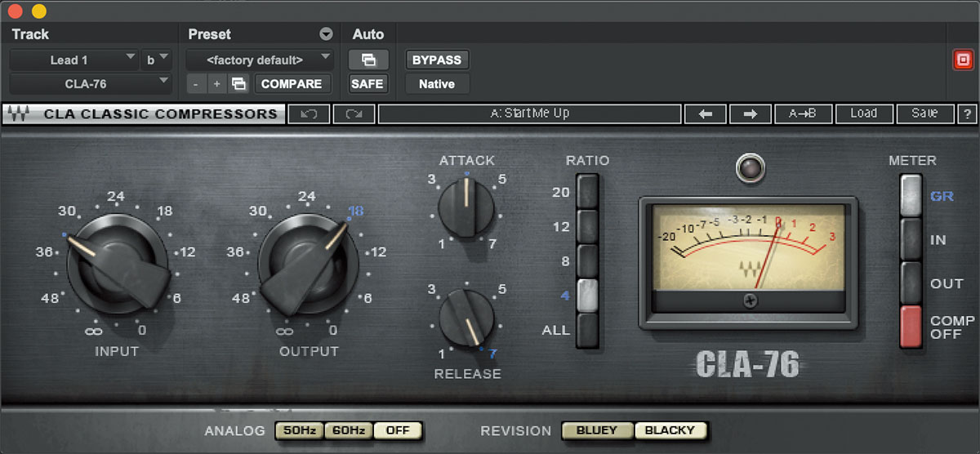The height and width of the screenshot is (454, 980).
Task: Open the insert position 'b' dropdown
Action: point(157,60)
